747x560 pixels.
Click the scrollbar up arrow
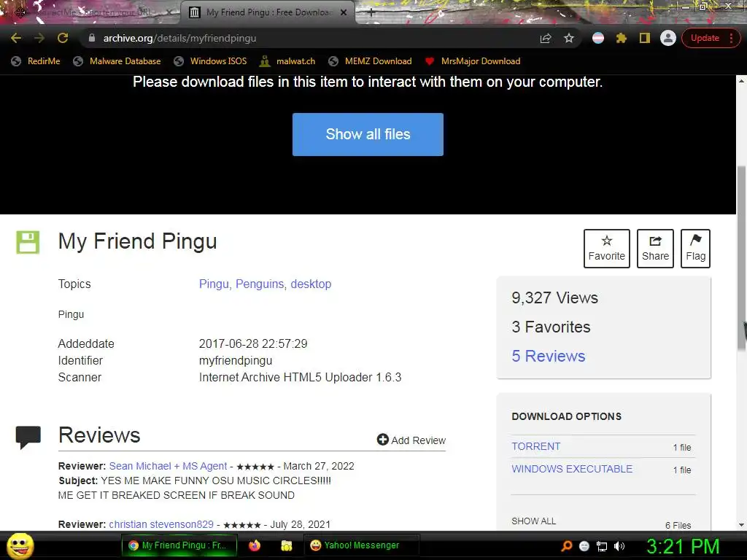pos(741,80)
